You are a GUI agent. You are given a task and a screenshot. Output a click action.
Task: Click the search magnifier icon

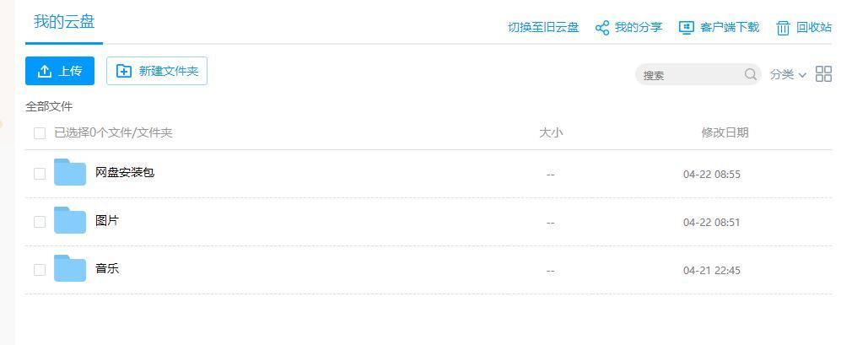tap(750, 74)
